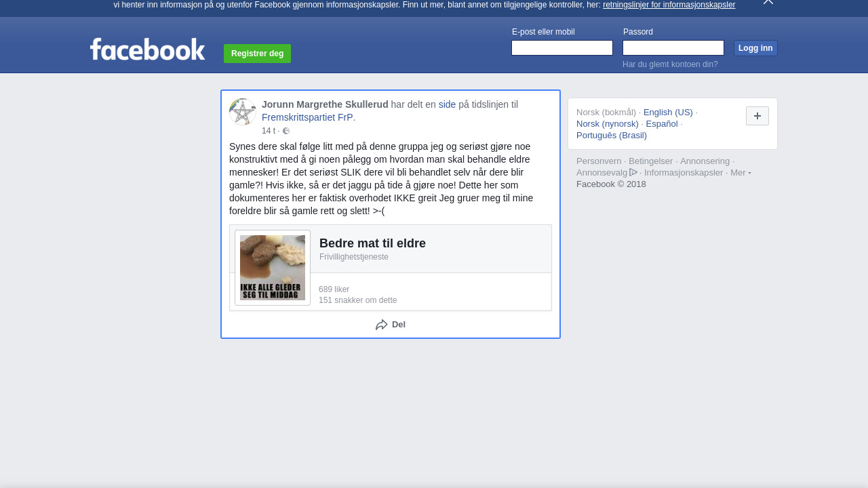Open the Betingelser footer link
The width and height of the screenshot is (868, 488).
[x=651, y=161]
